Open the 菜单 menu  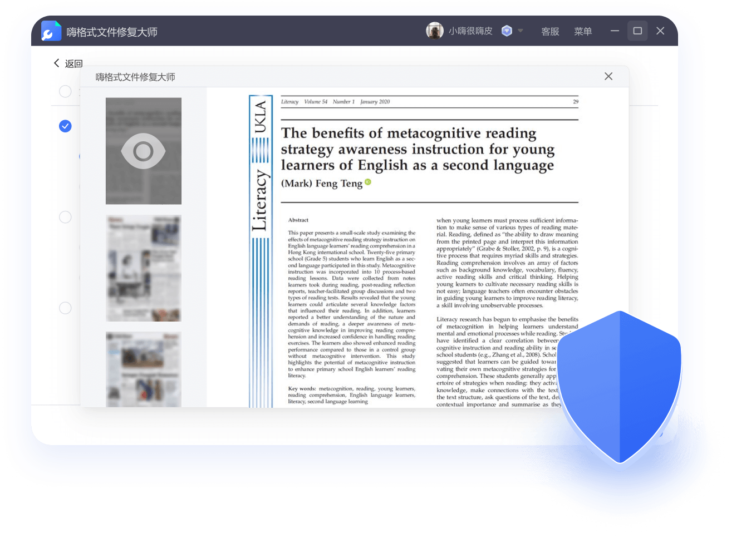(583, 31)
